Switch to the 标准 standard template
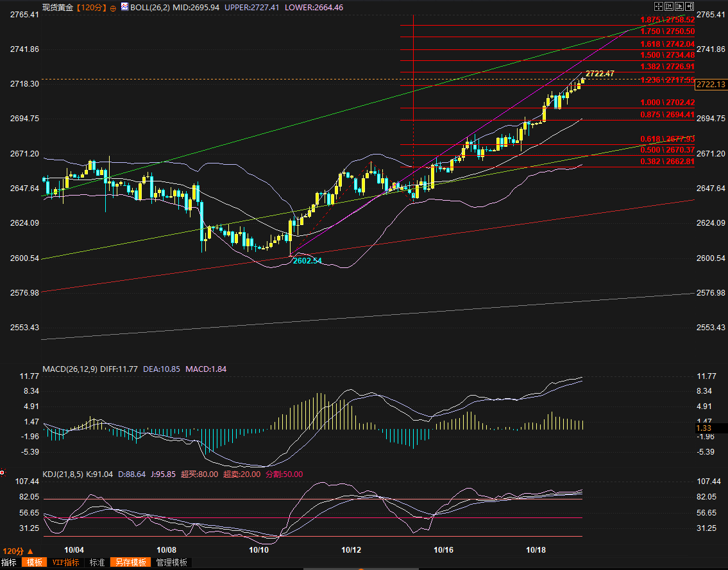 (97, 562)
